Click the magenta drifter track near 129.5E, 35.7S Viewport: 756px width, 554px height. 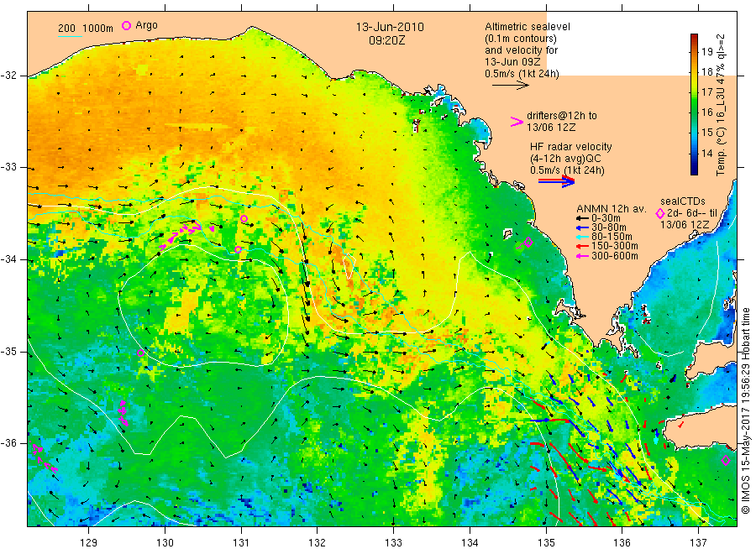click(123, 413)
